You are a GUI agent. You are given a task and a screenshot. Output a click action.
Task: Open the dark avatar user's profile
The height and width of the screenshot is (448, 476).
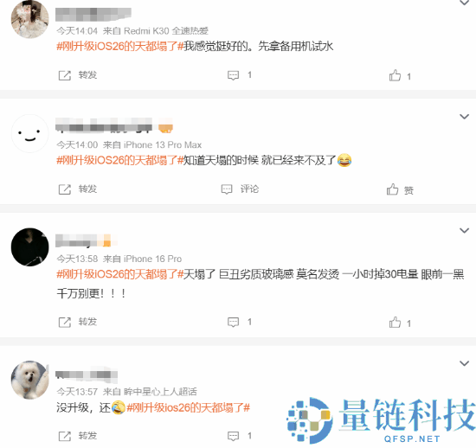[29, 247]
